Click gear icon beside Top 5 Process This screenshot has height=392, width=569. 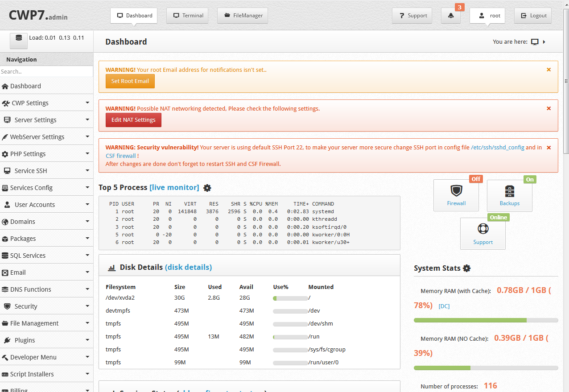tap(207, 188)
